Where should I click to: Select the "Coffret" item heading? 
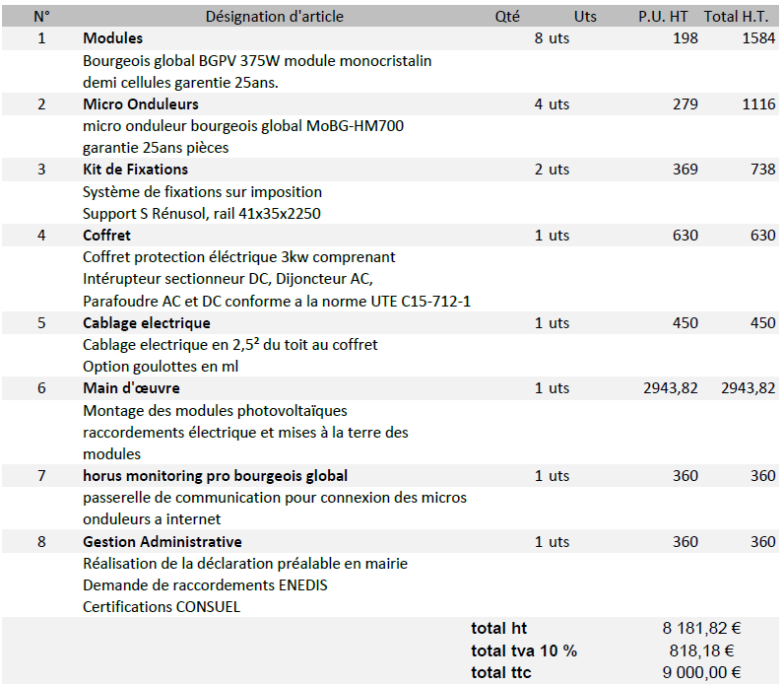pos(106,236)
